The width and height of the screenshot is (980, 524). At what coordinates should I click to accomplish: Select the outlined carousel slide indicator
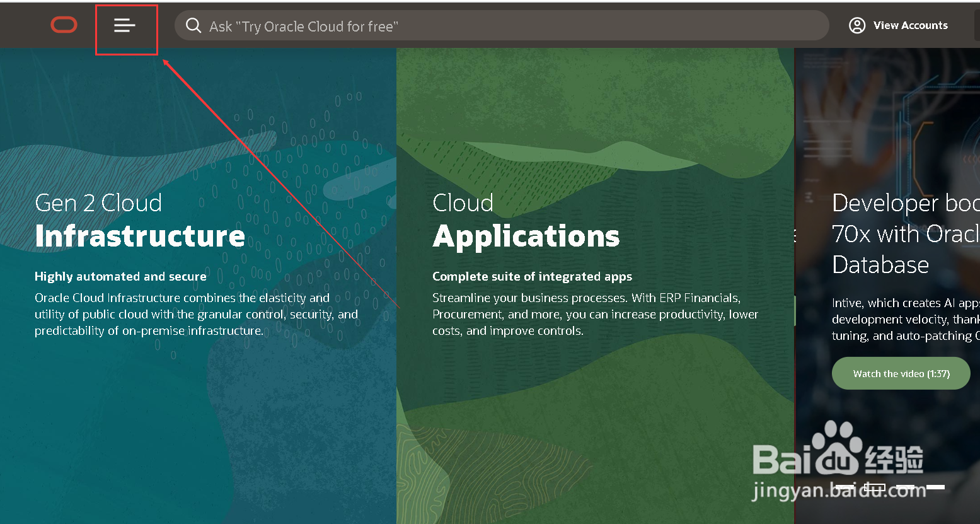(875, 487)
